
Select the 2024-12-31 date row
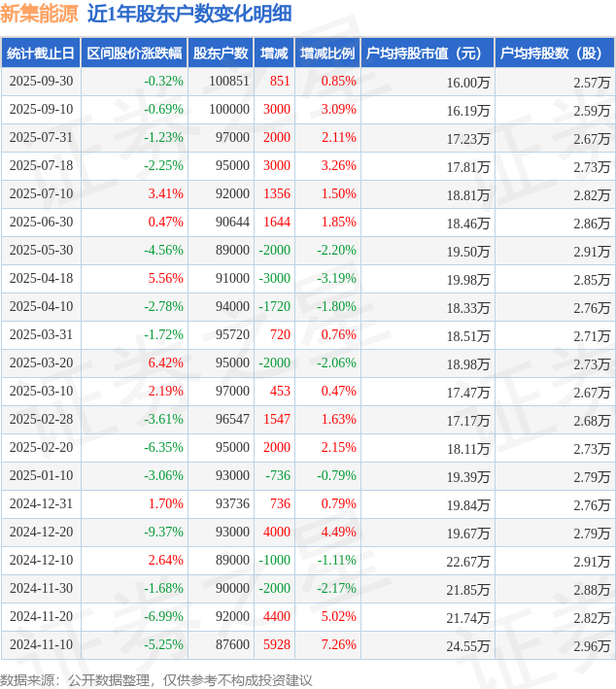click(40, 504)
